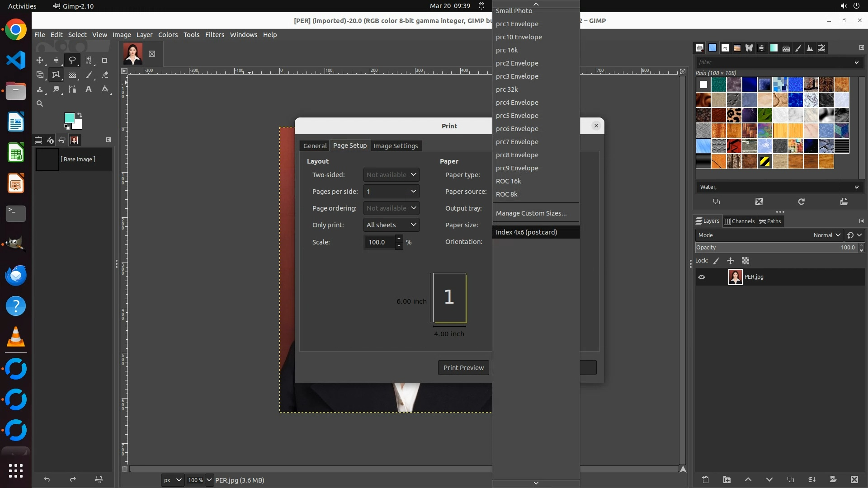Open the layer Mode Normal dropdown

point(826,235)
